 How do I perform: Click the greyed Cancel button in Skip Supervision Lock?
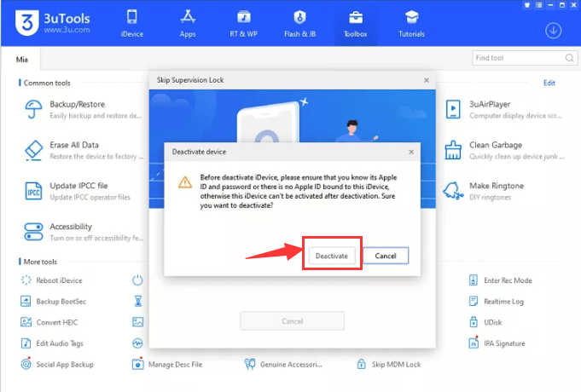292,321
